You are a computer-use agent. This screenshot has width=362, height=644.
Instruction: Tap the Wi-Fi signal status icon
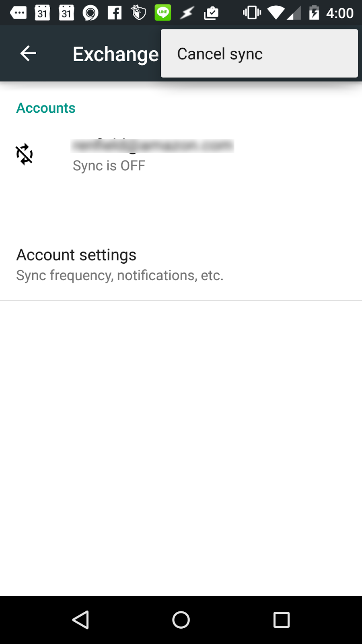click(x=276, y=13)
